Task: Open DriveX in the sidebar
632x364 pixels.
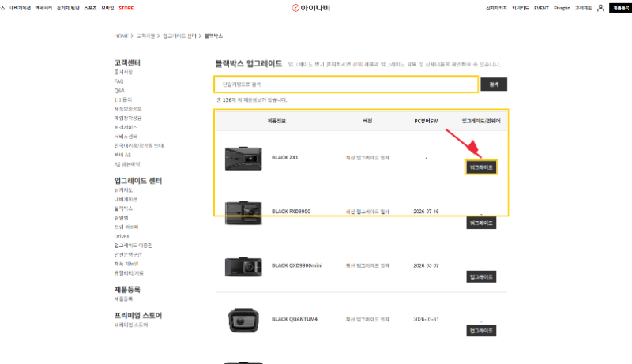Action: pos(122,236)
